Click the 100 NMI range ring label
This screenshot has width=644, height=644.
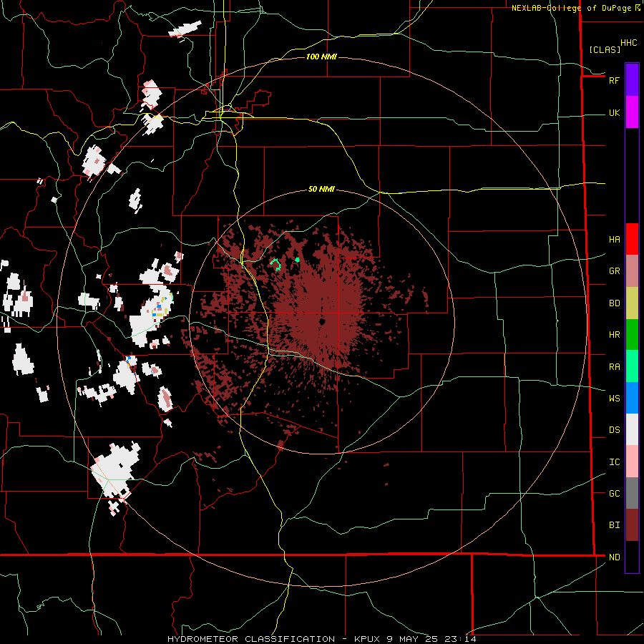[321, 57]
